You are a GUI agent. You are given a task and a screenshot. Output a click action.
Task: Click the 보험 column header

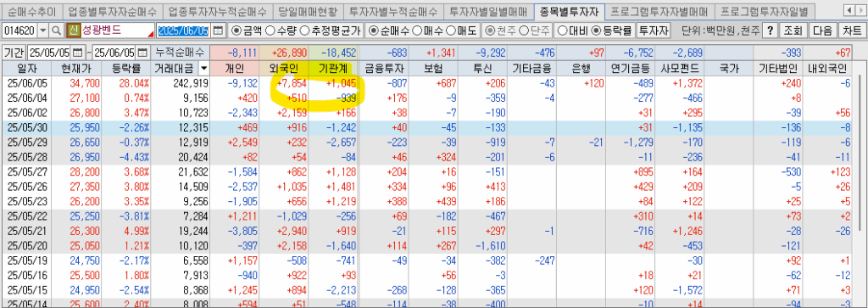tap(433, 69)
